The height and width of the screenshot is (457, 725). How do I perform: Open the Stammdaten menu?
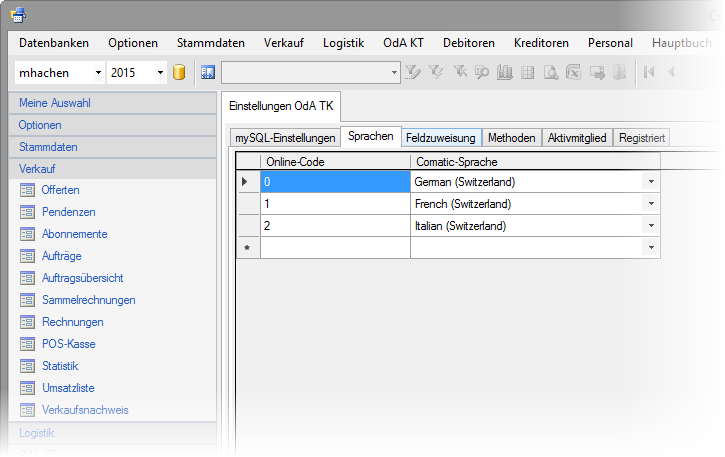pyautogui.click(x=210, y=43)
